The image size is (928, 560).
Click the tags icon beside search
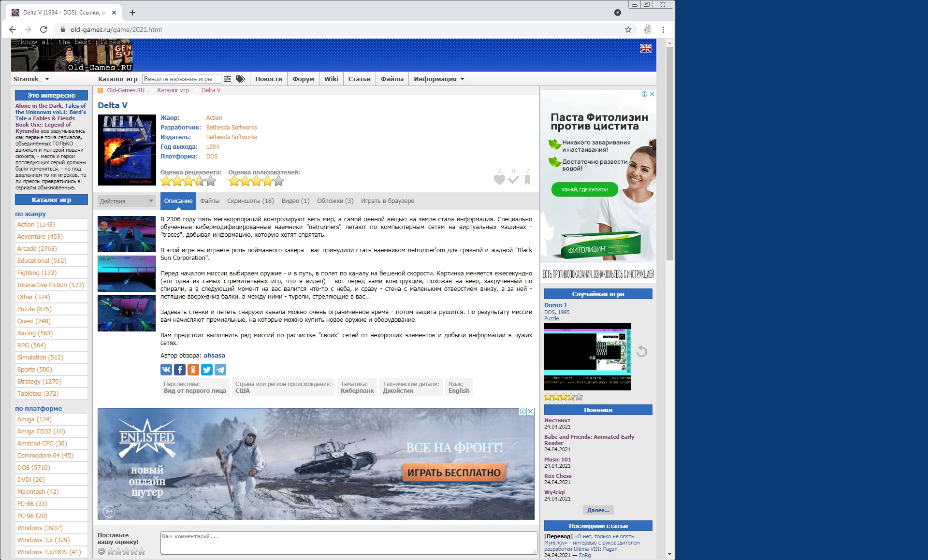pyautogui.click(x=240, y=79)
